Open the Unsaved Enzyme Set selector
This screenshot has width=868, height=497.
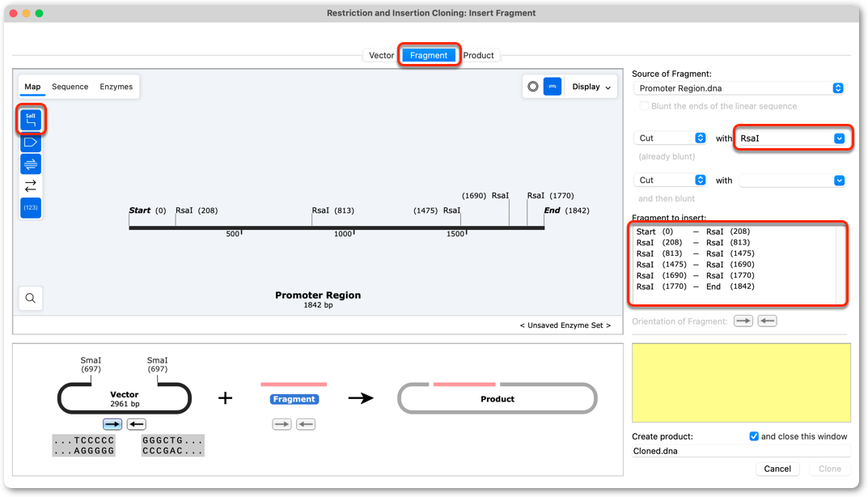tap(565, 325)
